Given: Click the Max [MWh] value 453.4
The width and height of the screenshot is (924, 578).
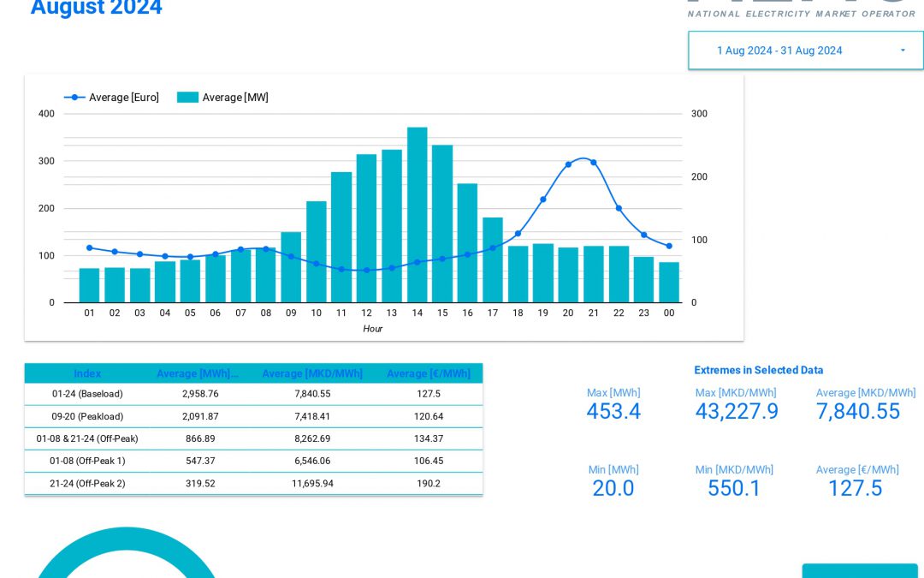Looking at the screenshot, I should (613, 412).
